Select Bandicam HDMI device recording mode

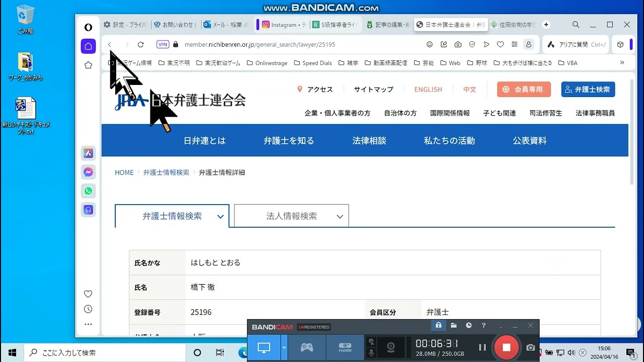[x=346, y=347]
